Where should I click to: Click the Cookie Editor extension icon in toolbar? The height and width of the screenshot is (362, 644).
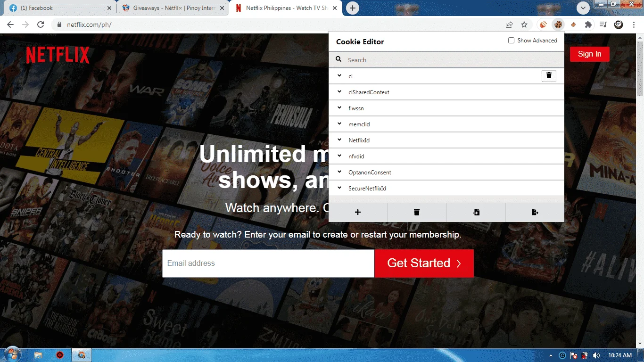coord(558,25)
